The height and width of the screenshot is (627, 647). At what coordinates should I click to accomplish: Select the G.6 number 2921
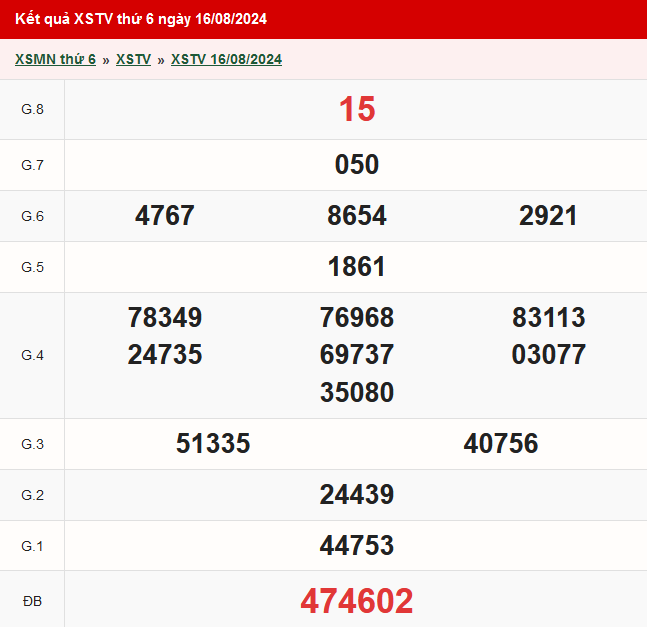(548, 216)
